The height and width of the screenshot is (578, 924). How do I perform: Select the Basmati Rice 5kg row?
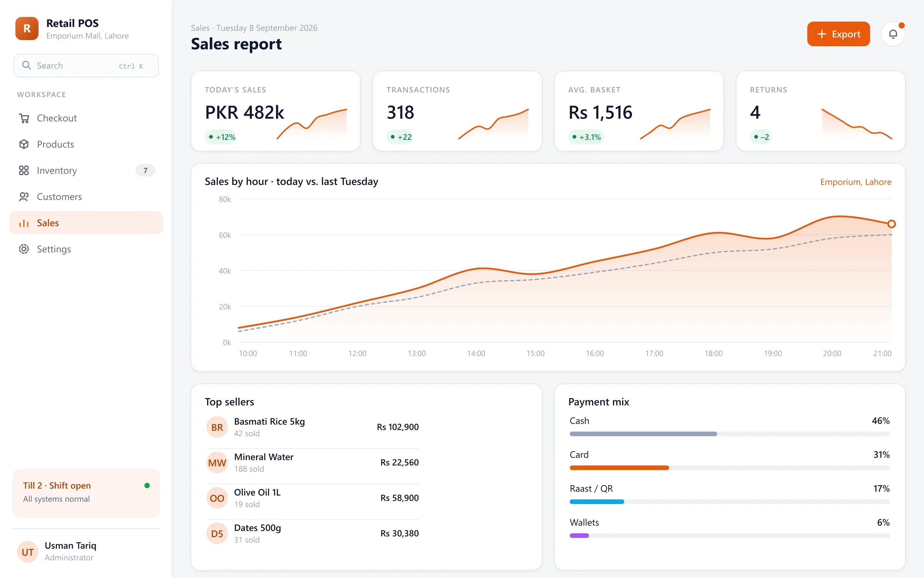tap(312, 427)
